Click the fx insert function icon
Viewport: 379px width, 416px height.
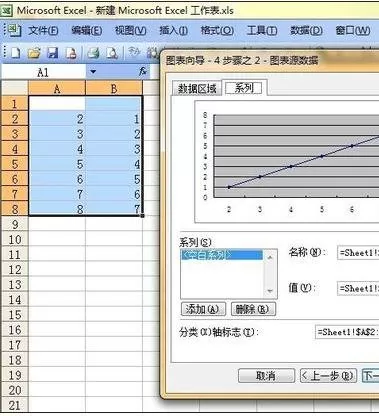[x=143, y=71]
